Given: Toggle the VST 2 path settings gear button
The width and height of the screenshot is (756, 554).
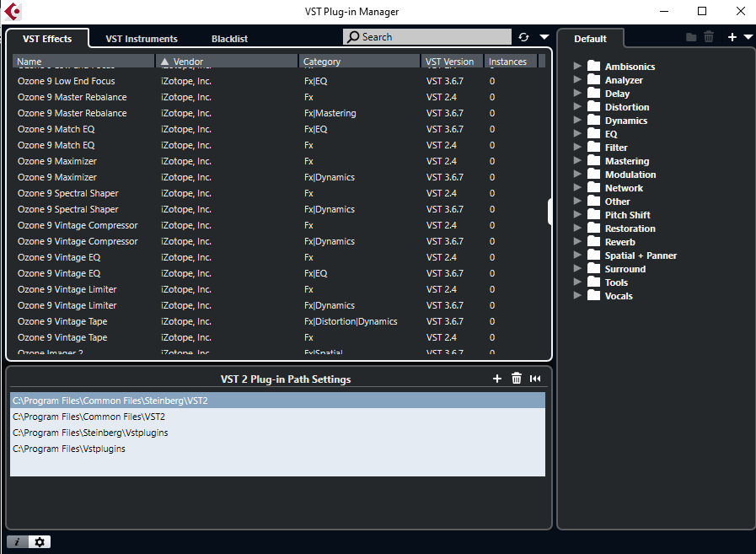Looking at the screenshot, I should [x=40, y=542].
